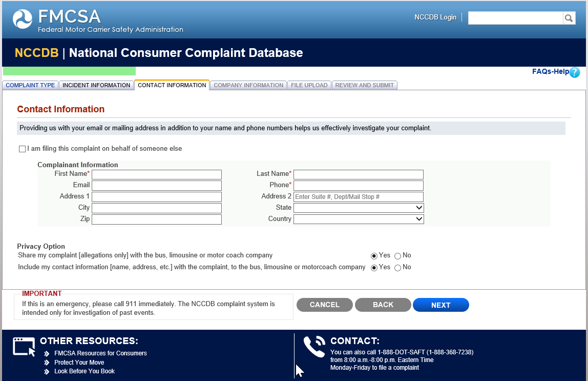Select No for sharing complaint allegations

[x=397, y=256]
